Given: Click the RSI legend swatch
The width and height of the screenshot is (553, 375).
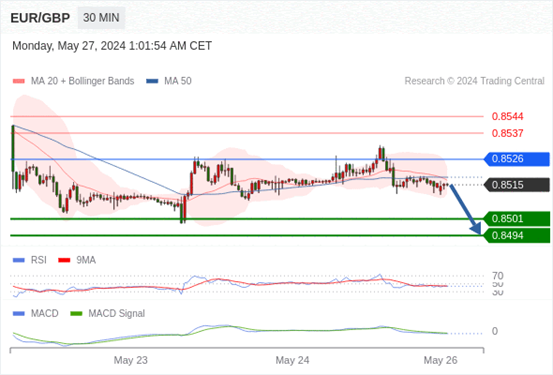Looking at the screenshot, I should (x=19, y=260).
